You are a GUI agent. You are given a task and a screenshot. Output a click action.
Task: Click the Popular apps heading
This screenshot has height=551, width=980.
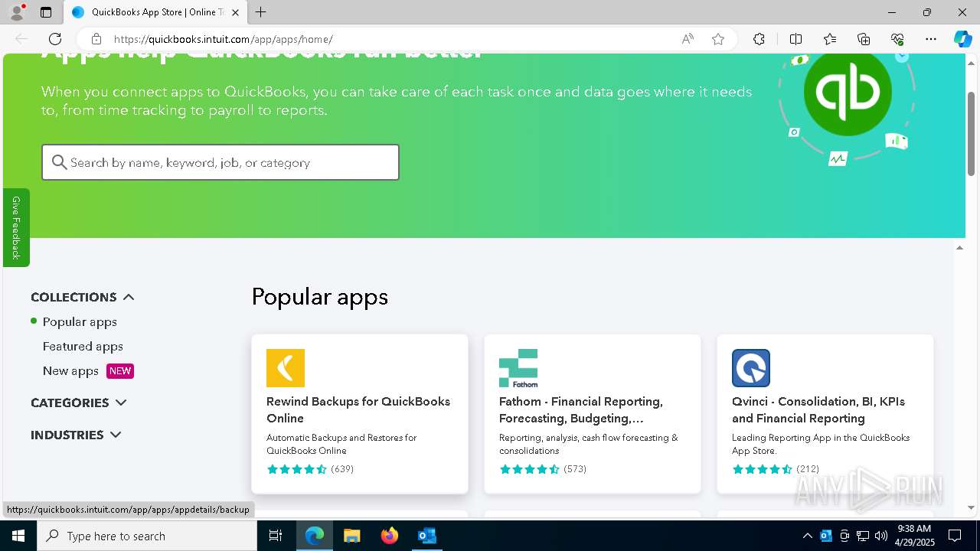320,297
